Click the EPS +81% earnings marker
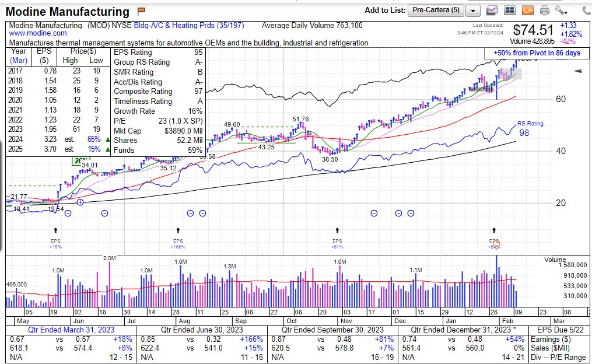This screenshot has width=592, height=364. [337, 244]
